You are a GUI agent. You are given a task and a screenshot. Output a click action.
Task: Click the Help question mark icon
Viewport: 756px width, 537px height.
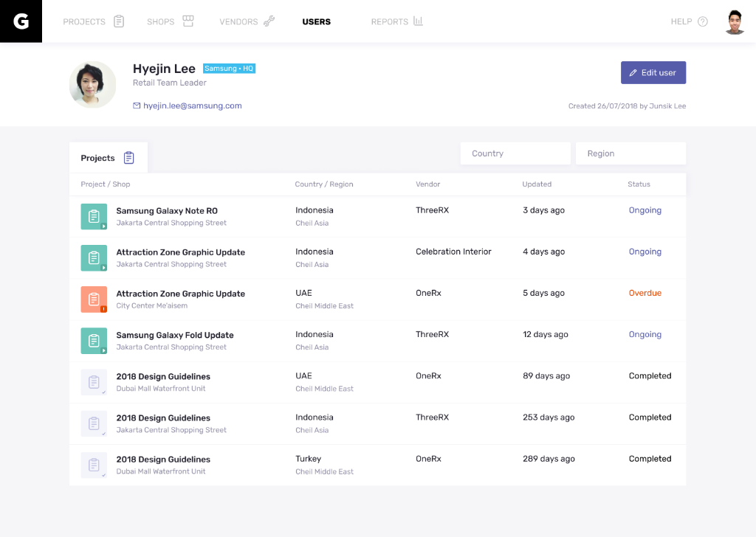(703, 21)
